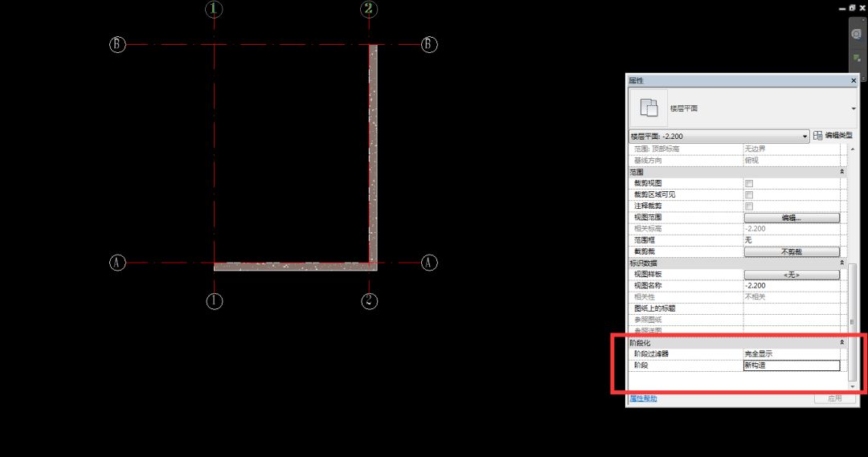
Task: Toggle the 裁剪区域可见 checkbox
Action: [749, 194]
